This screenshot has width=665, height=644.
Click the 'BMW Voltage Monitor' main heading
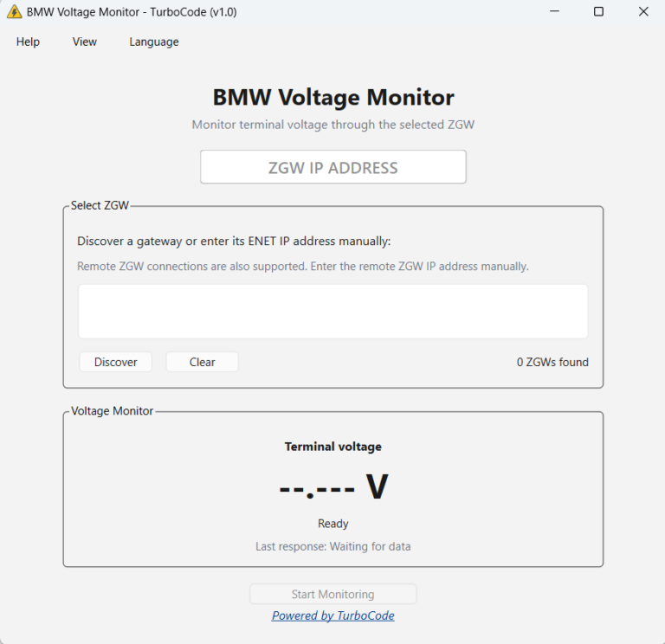click(333, 97)
